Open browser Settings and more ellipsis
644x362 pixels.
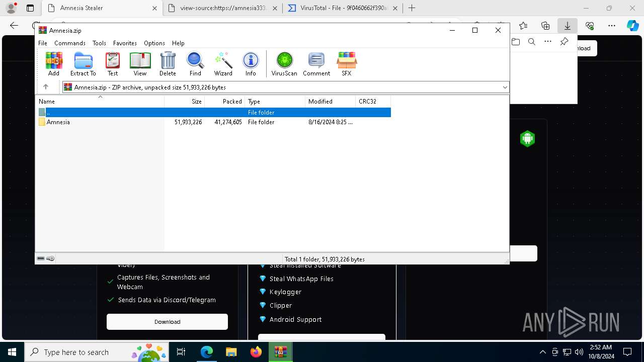tap(612, 26)
